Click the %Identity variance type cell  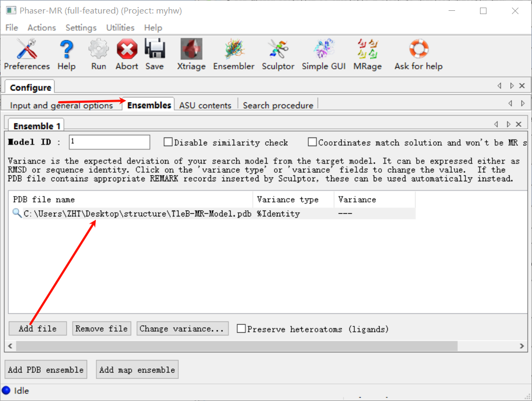click(278, 214)
